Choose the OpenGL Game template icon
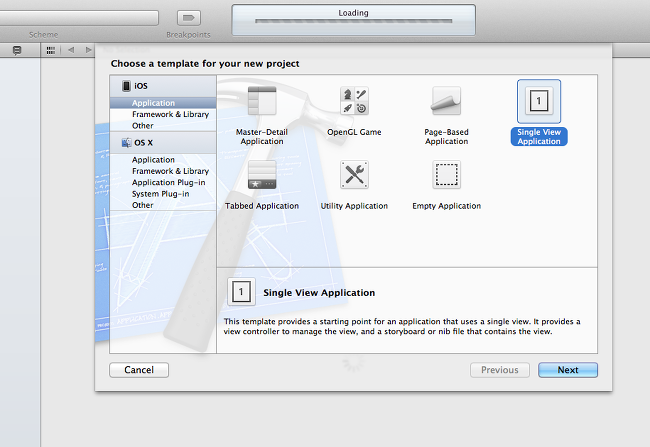 point(354,101)
